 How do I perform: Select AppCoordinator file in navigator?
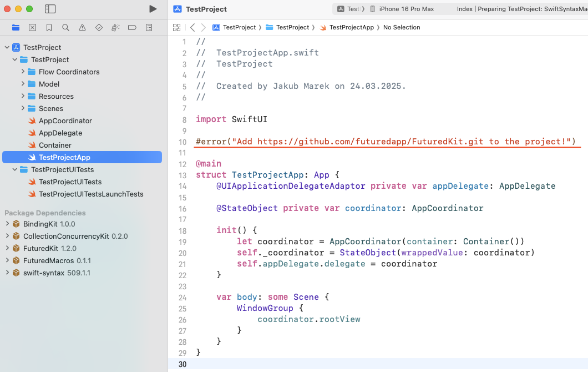click(x=65, y=120)
